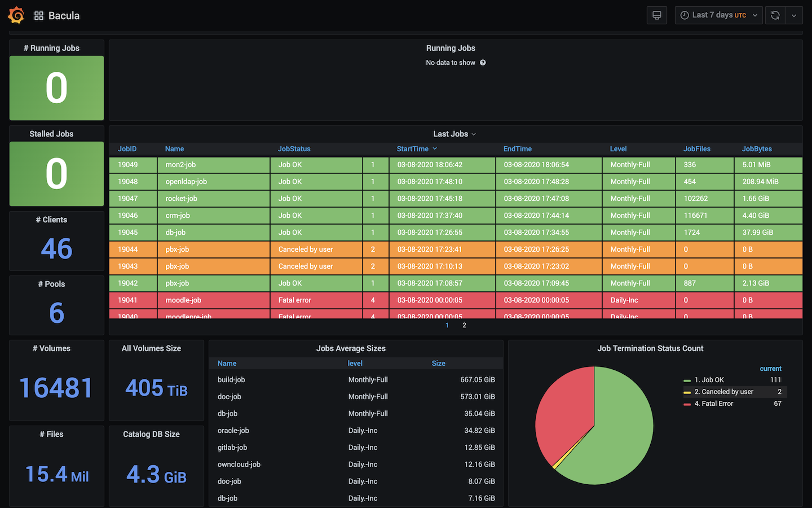Open the # Pools panel title
Image resolution: width=812 pixels, height=508 pixels.
[51, 284]
